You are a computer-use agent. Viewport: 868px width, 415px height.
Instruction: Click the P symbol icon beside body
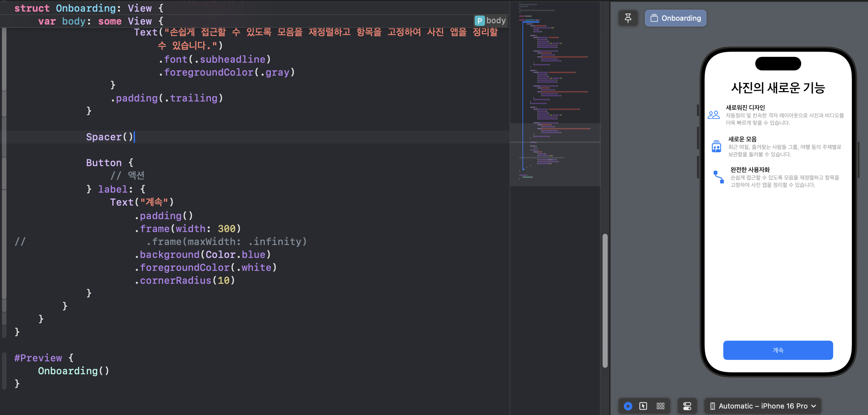coord(479,21)
